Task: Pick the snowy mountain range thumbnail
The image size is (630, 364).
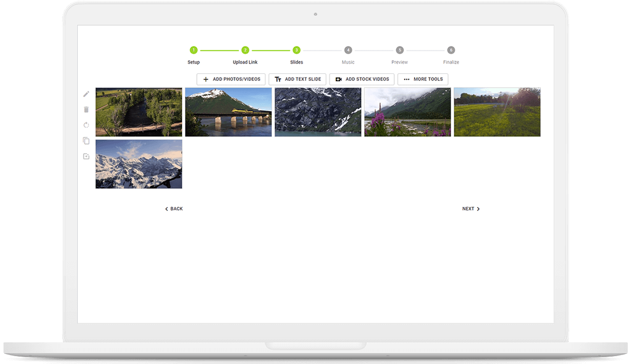Action: [139, 164]
